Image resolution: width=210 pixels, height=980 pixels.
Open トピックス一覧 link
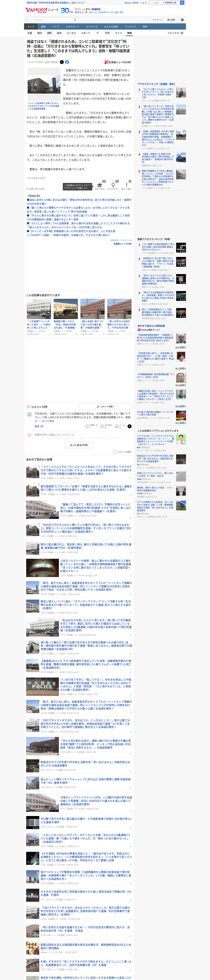pos(175,33)
